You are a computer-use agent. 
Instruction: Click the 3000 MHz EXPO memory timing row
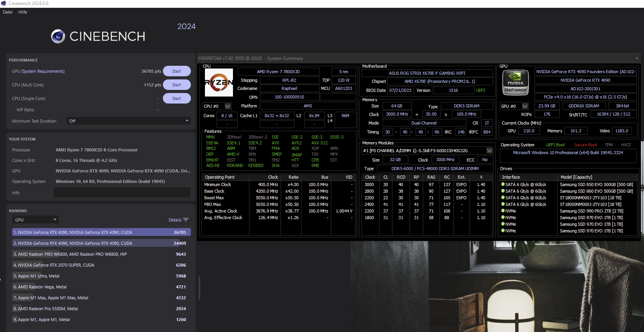427,184
